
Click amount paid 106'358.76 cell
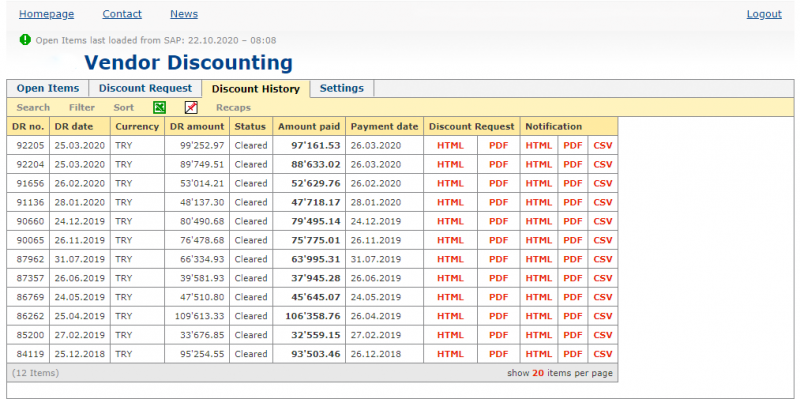(x=309, y=316)
